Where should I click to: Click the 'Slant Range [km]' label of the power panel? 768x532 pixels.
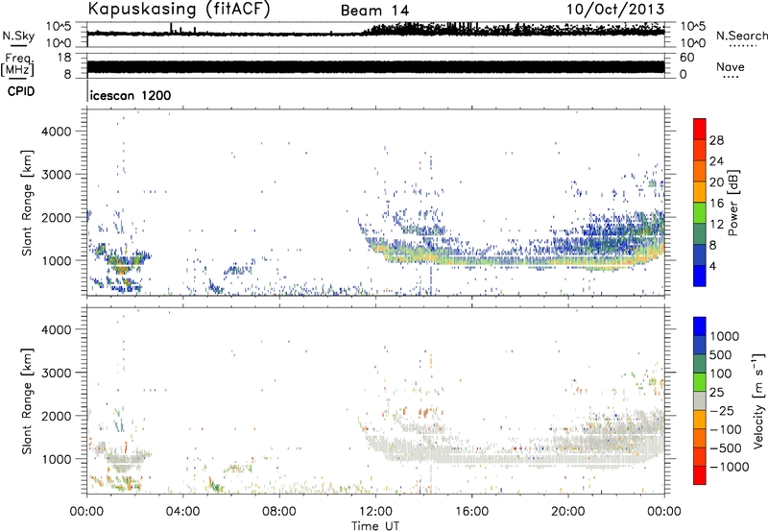pyautogui.click(x=27, y=203)
